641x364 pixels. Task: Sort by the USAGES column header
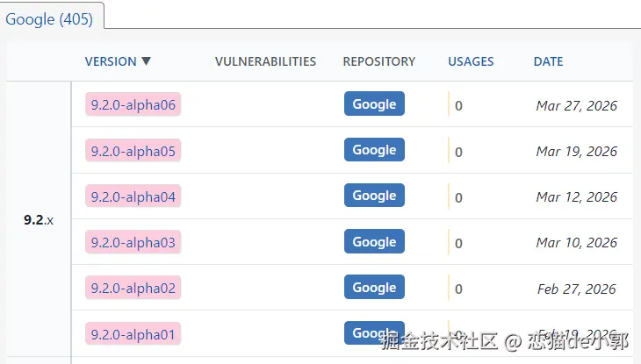[471, 61]
